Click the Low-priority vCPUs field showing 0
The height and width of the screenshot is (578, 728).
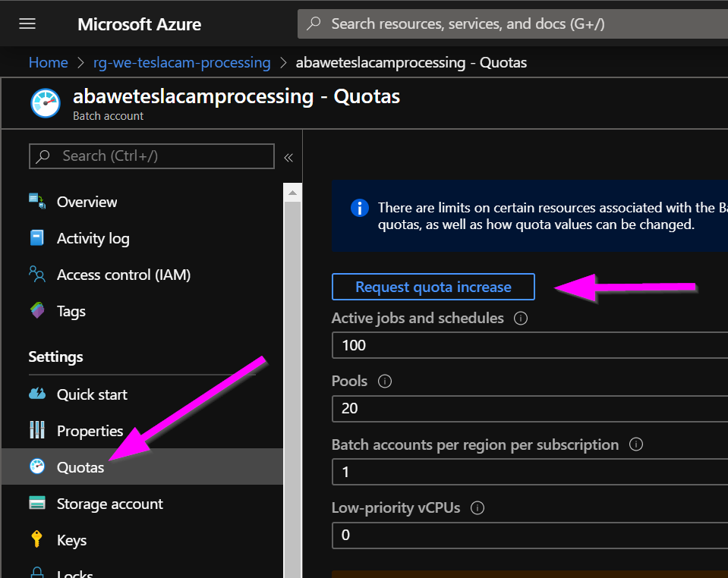coord(530,535)
